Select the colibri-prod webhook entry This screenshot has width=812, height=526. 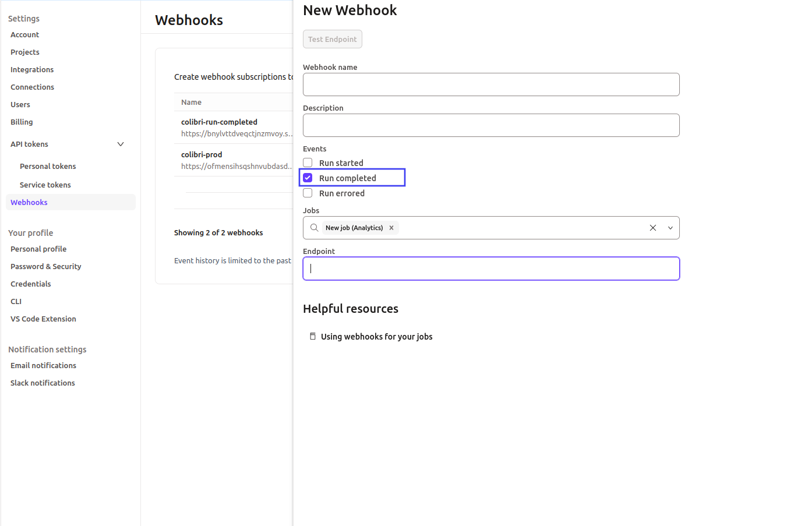pos(202,154)
